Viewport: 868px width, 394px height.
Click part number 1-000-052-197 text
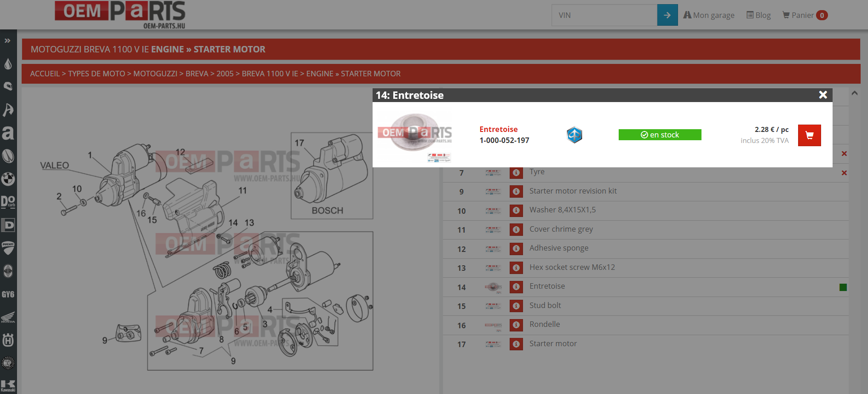pos(504,140)
